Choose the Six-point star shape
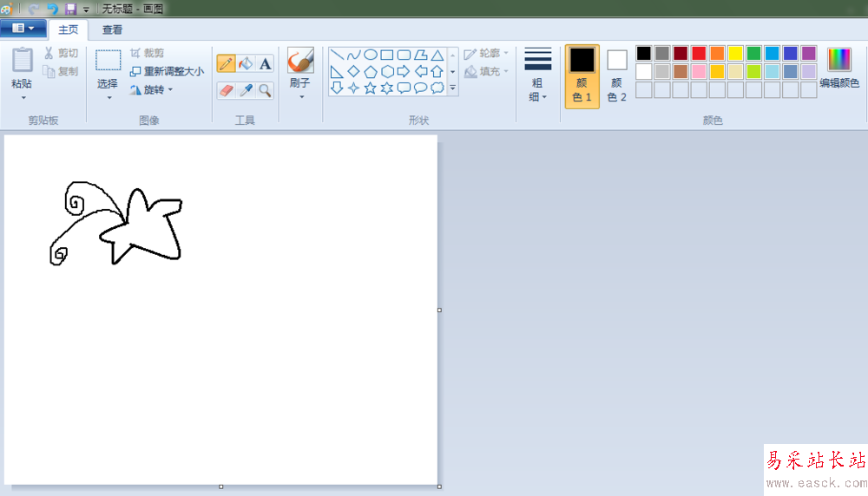868x496 pixels. 387,88
